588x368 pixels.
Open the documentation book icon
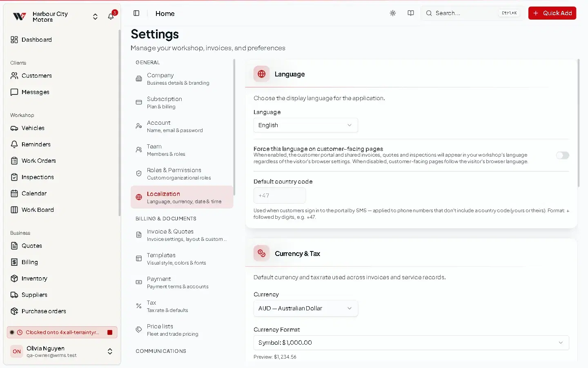[411, 13]
